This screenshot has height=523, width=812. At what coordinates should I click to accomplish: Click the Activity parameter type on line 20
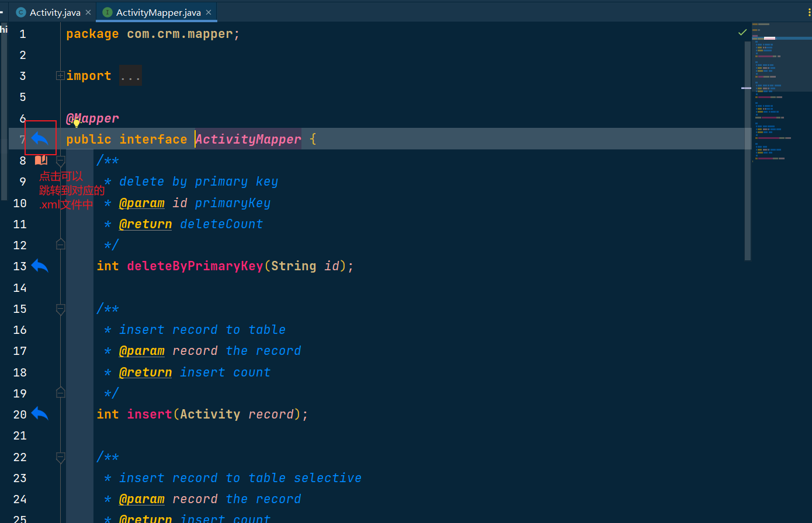pyautogui.click(x=210, y=414)
